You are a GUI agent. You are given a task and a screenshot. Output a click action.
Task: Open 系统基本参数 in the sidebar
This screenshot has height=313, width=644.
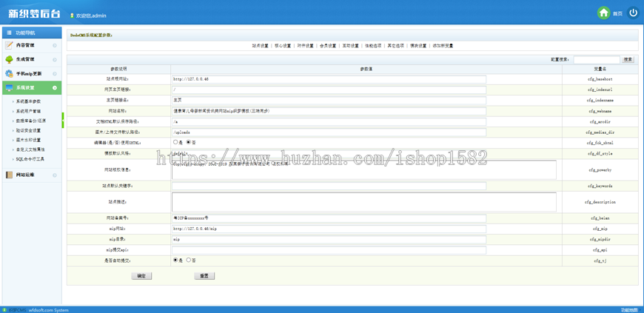point(28,101)
